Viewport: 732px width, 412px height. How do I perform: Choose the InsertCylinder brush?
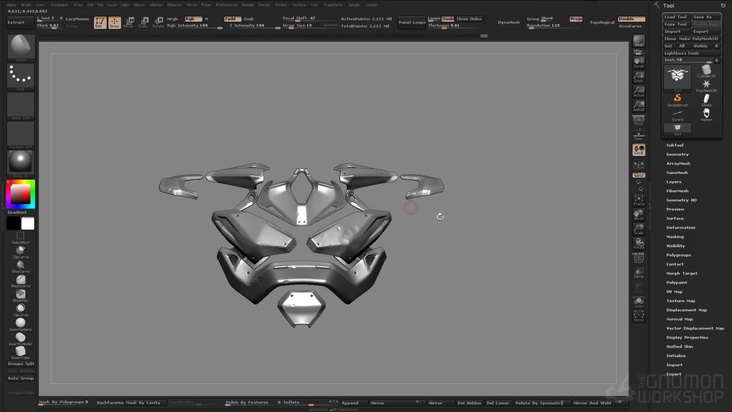pyautogui.click(x=21, y=338)
